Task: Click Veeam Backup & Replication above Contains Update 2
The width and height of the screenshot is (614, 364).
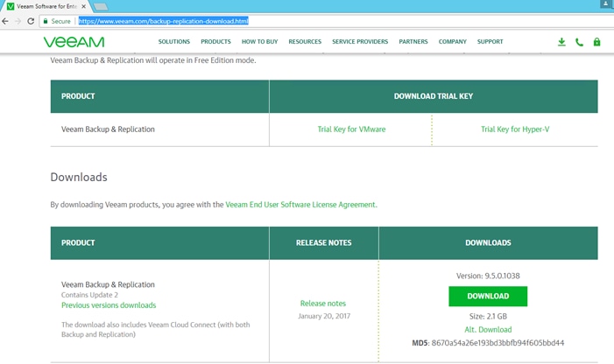Action: [x=108, y=284]
